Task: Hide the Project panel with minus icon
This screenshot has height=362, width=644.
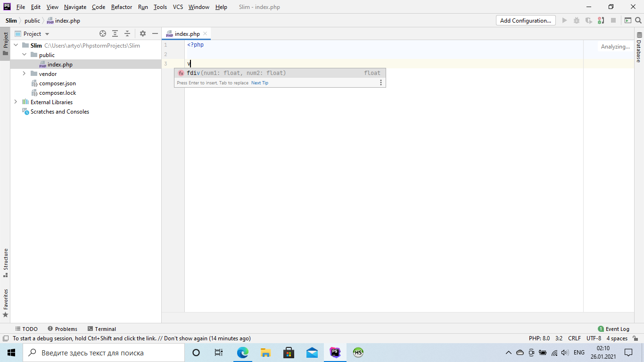Action: tap(155, 33)
